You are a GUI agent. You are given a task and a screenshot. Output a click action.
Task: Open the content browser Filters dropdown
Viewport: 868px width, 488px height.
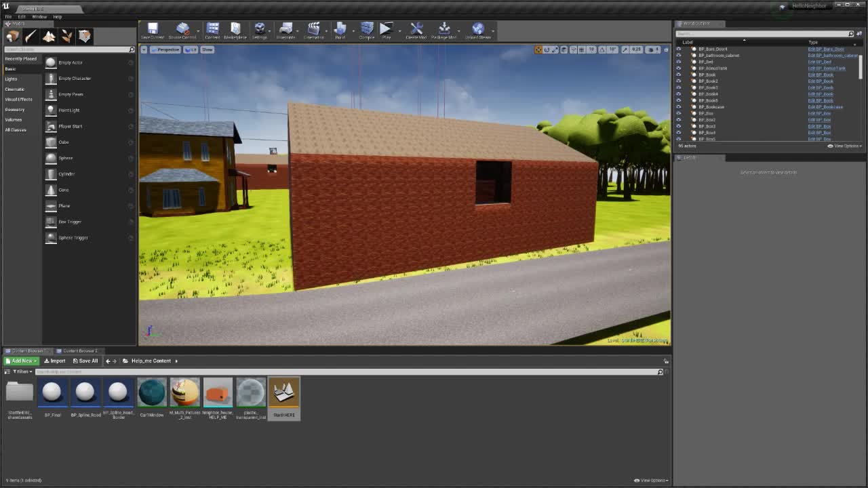[22, 371]
